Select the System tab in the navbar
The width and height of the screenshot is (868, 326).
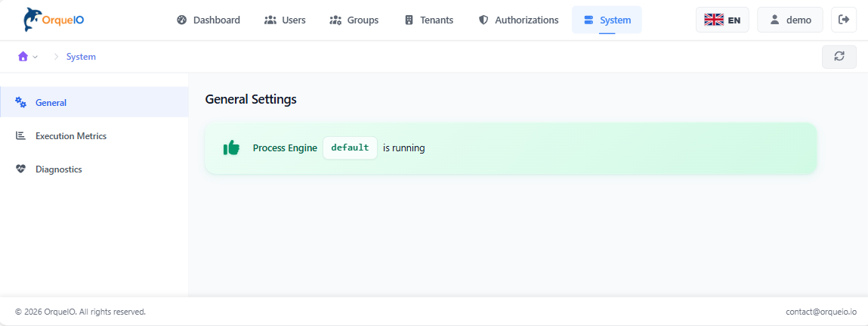click(x=607, y=20)
